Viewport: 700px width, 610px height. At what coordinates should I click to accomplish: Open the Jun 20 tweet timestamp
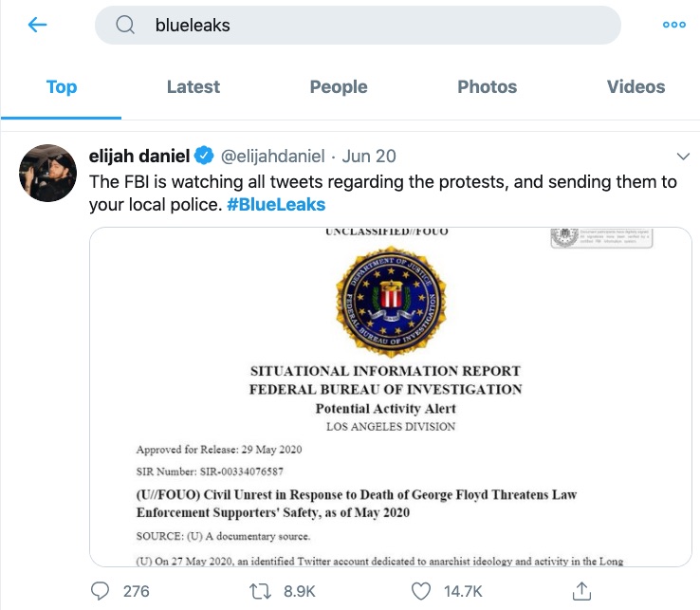coord(369,156)
